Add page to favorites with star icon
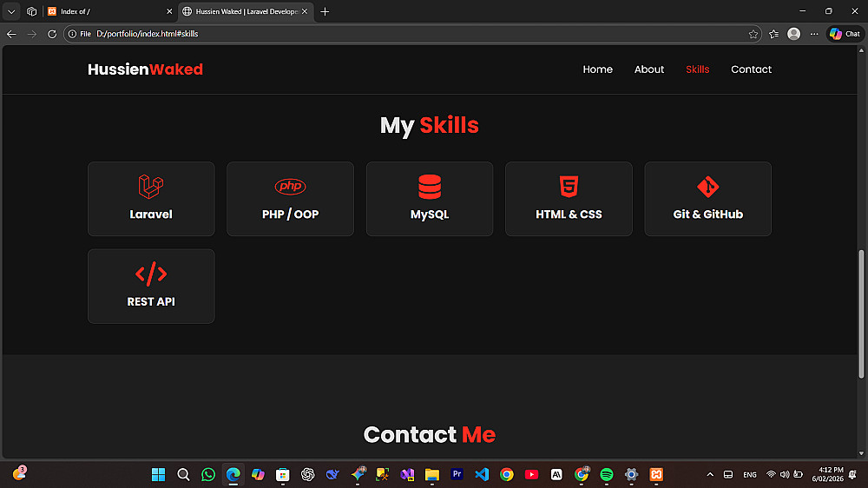Image resolution: width=868 pixels, height=488 pixels. coord(753,34)
